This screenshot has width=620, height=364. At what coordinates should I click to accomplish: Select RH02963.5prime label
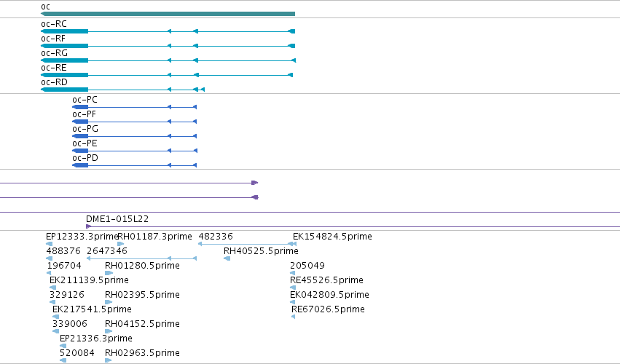[x=142, y=354]
